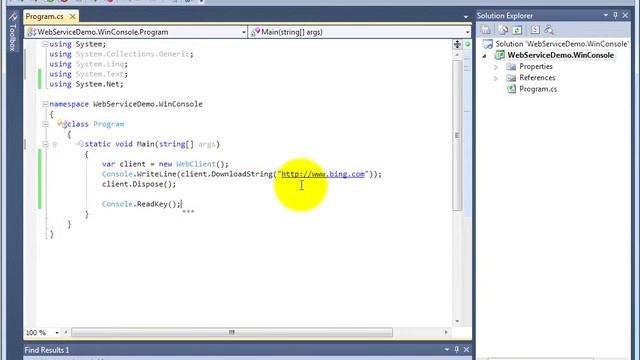Click the horizontal scrollbar right arrow

click(x=446, y=332)
